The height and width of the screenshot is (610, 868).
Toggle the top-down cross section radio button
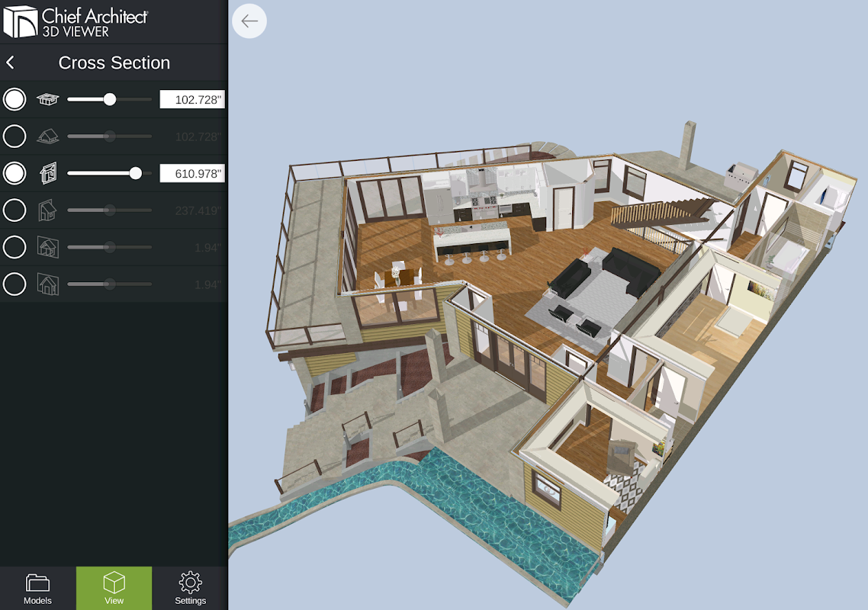(14, 100)
